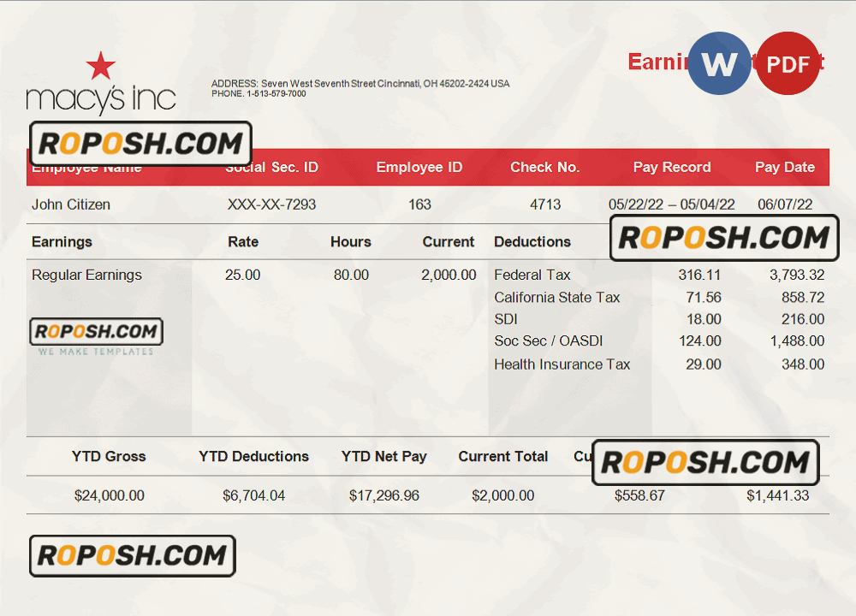Select the Regular Earnings row label
The height and width of the screenshot is (616, 856).
pos(86,275)
